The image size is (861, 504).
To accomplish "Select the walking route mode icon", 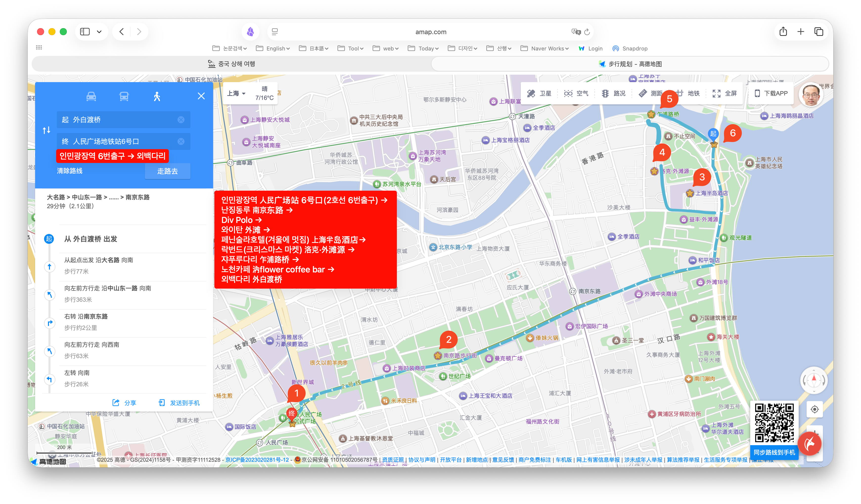I will (157, 96).
